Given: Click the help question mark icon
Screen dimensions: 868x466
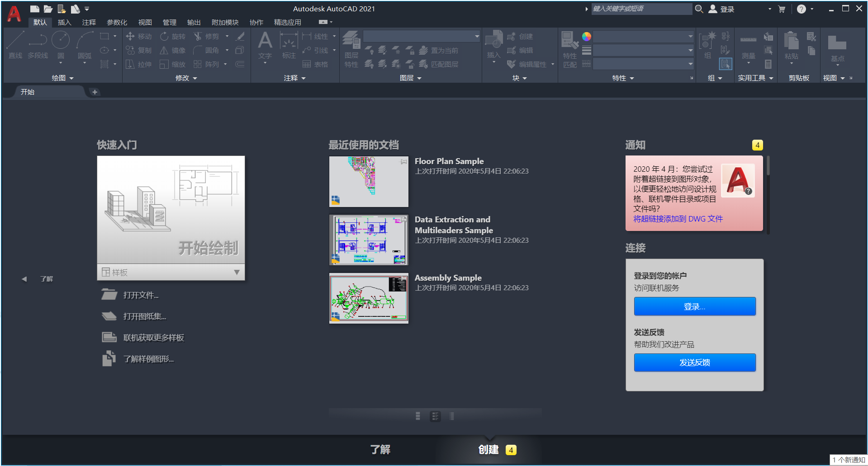Looking at the screenshot, I should [801, 9].
